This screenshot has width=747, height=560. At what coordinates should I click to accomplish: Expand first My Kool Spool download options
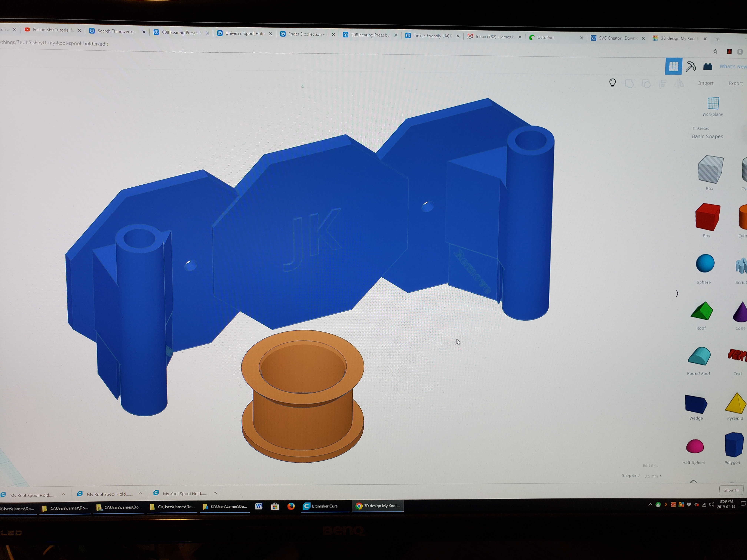[x=64, y=494]
